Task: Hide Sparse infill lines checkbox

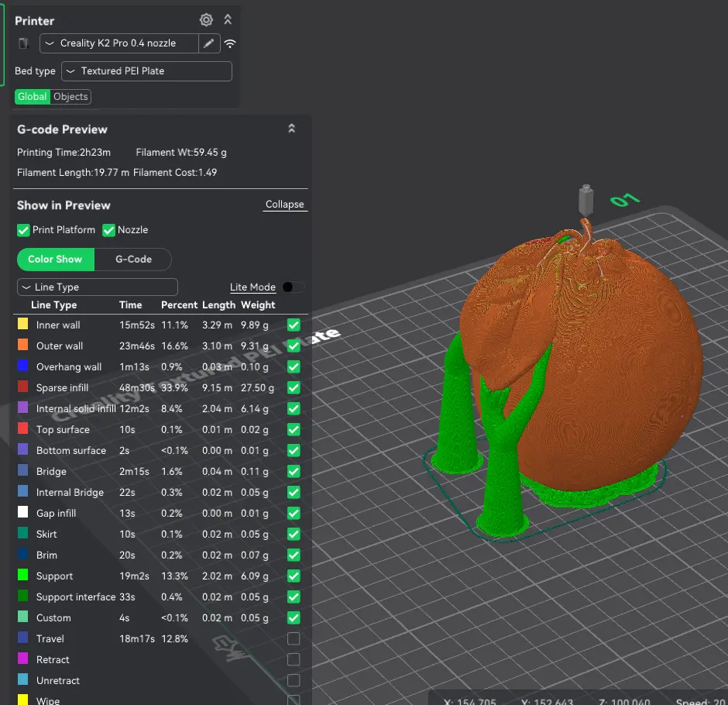Action: 294,387
